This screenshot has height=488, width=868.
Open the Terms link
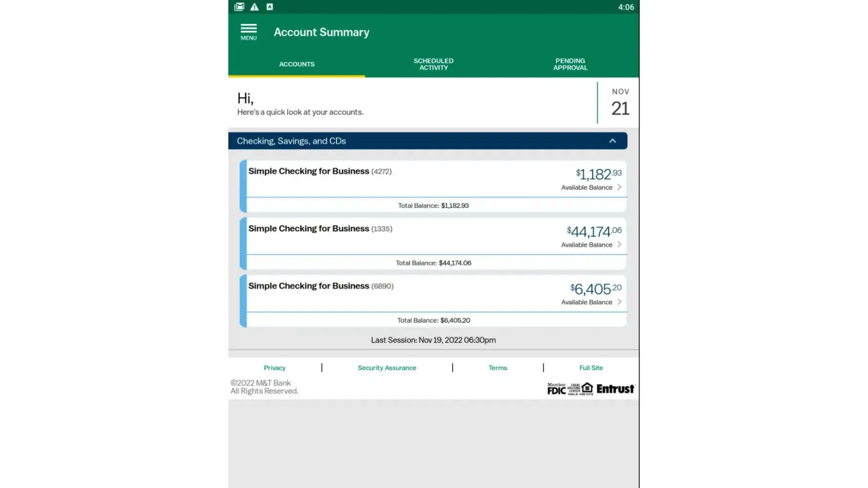click(497, 368)
